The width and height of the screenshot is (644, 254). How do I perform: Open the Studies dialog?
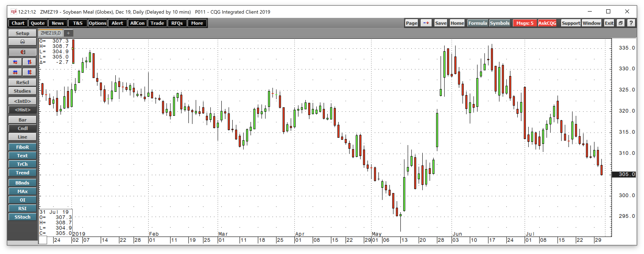click(23, 91)
